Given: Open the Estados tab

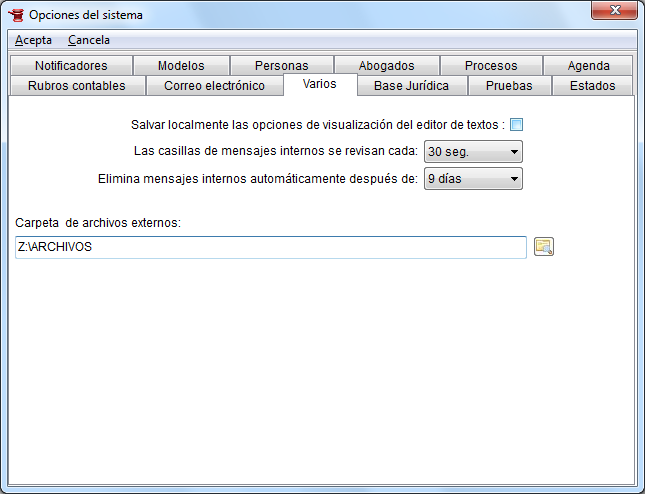Looking at the screenshot, I should (592, 86).
